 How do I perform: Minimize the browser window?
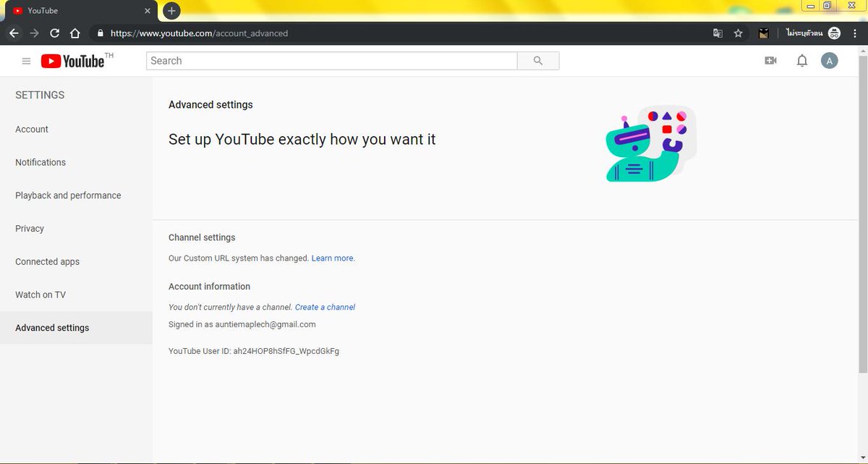pyautogui.click(x=811, y=6)
